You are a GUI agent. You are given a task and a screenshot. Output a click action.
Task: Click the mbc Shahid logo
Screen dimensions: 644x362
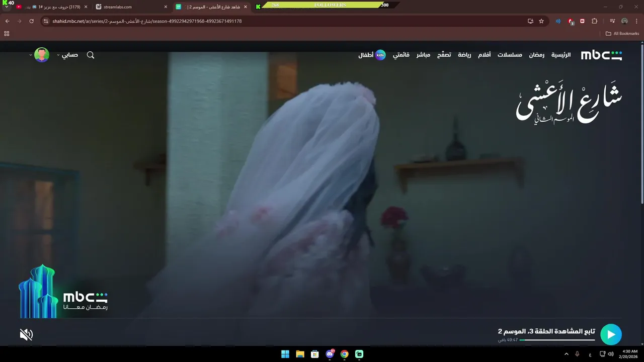click(601, 55)
